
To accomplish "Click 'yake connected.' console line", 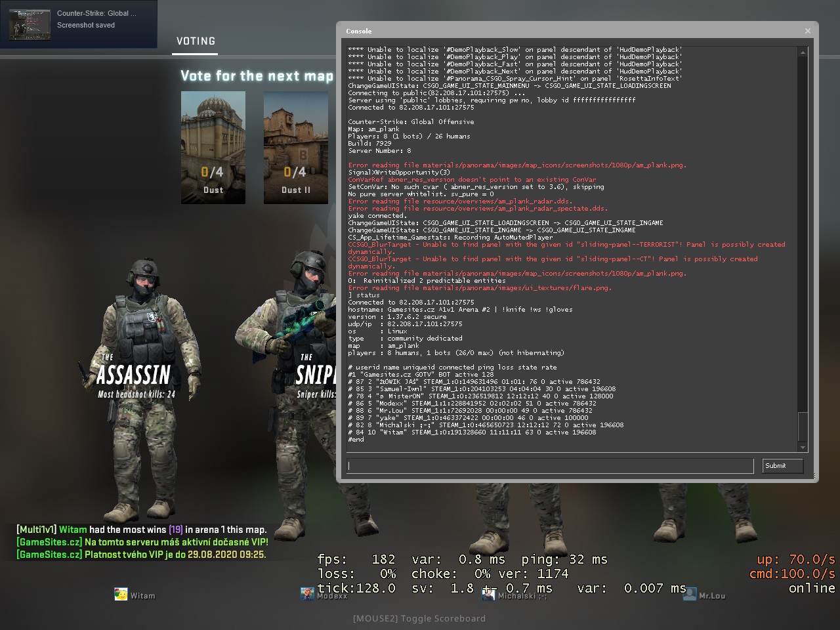I will tap(377, 216).
